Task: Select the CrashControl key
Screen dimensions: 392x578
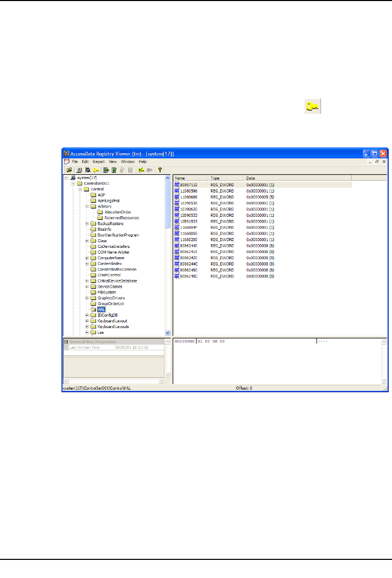Action: (109, 275)
